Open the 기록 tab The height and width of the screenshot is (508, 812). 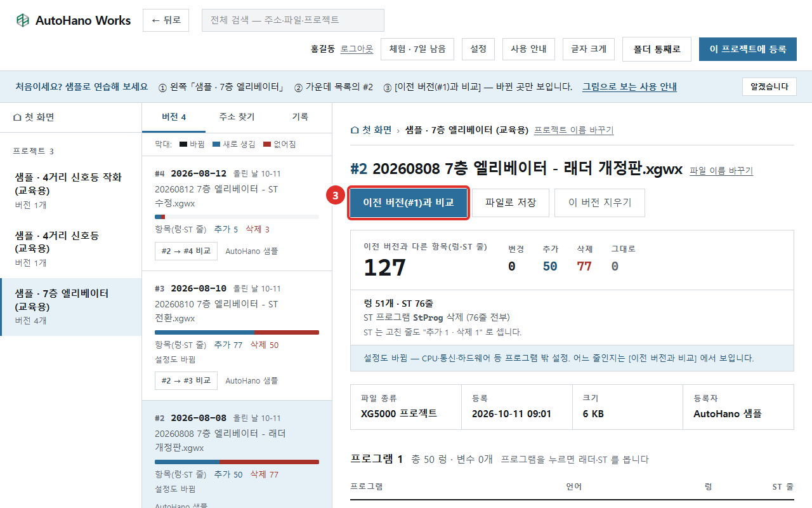pyautogui.click(x=300, y=117)
